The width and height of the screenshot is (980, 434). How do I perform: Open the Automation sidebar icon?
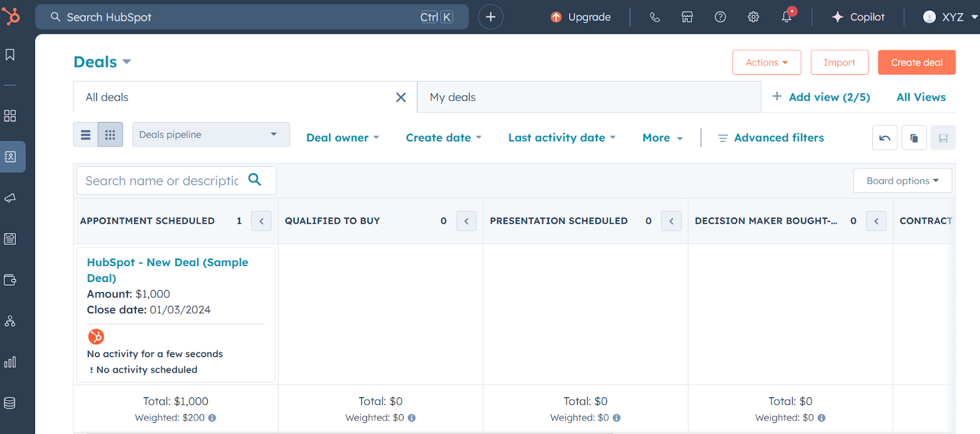[x=10, y=321]
